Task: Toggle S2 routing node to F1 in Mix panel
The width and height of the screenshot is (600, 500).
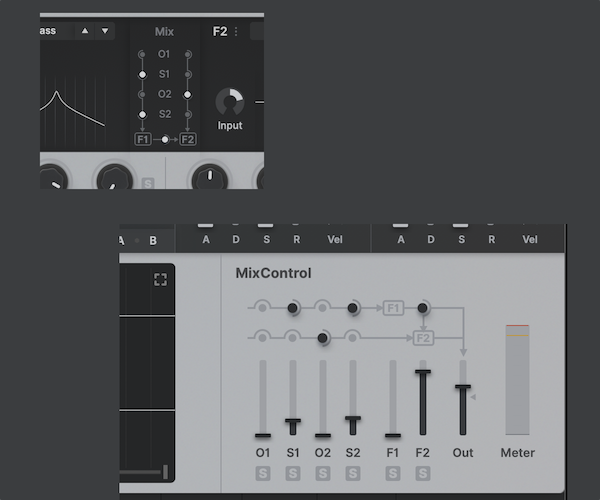Action: (142, 114)
